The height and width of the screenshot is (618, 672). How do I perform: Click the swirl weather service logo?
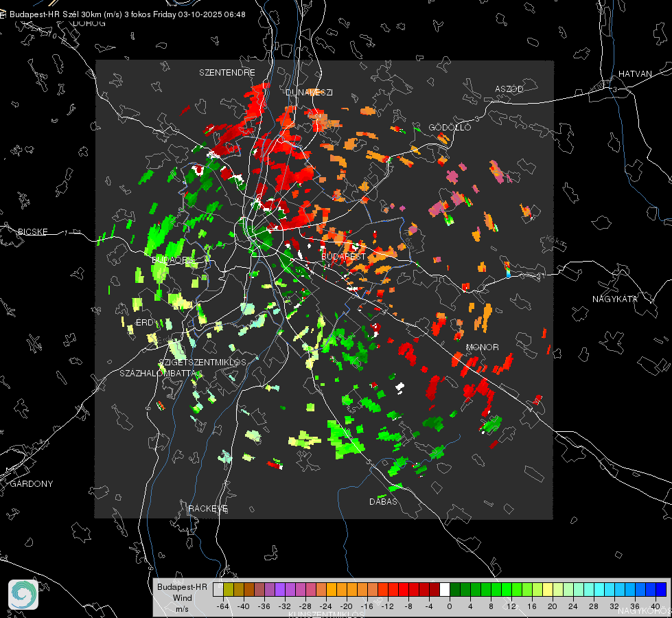(x=23, y=595)
